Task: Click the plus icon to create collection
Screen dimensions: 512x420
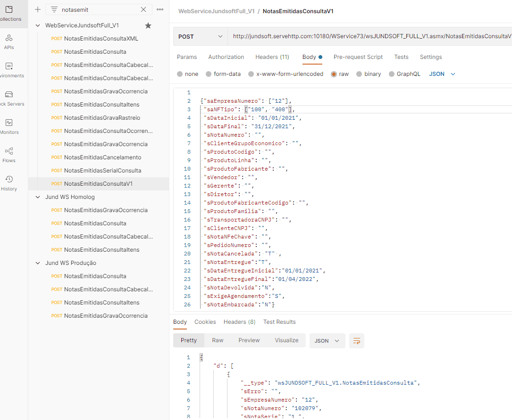Action: tap(38, 9)
